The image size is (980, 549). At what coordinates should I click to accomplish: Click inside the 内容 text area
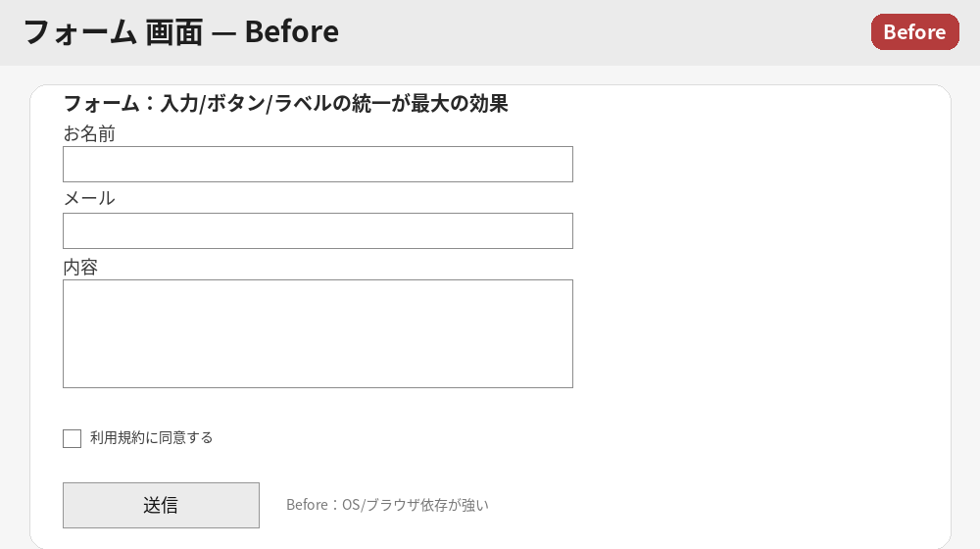point(318,333)
